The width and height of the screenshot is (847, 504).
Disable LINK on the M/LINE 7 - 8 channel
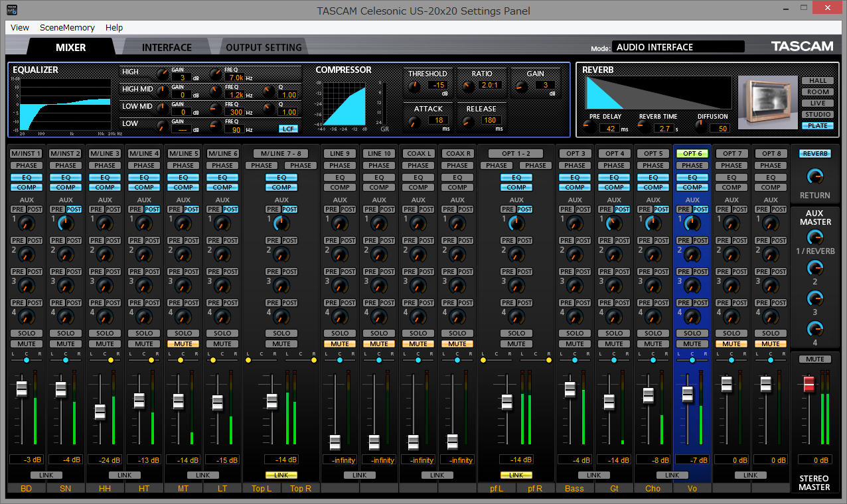click(x=281, y=475)
